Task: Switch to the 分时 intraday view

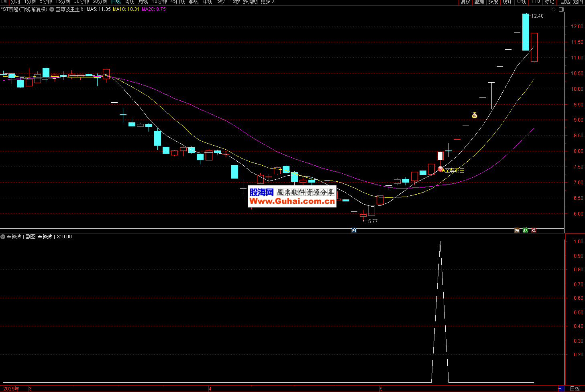Action: [15, 2]
